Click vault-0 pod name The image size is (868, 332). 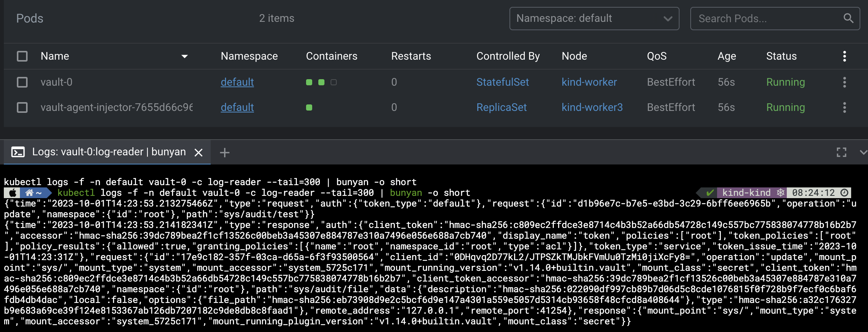pos(56,82)
